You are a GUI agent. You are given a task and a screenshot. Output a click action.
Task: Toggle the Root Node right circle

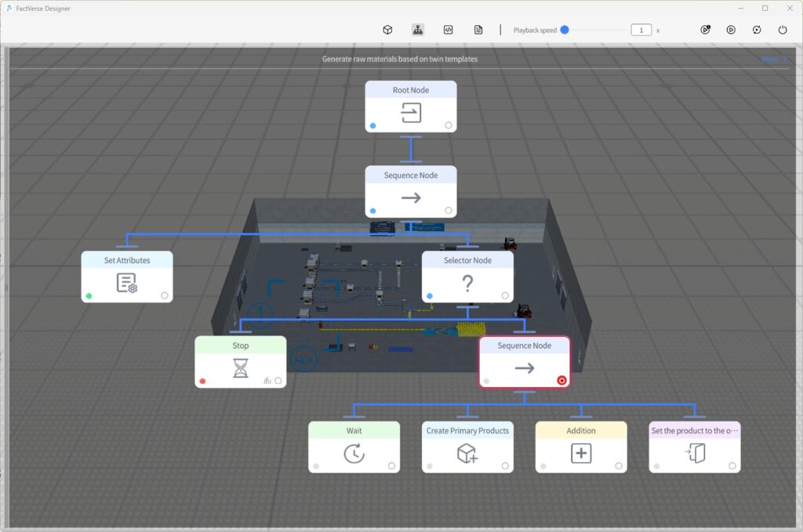449,125
